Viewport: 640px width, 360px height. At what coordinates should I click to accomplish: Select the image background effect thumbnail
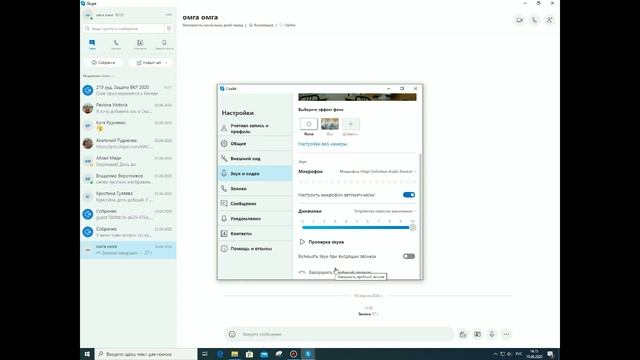pyautogui.click(x=330, y=124)
